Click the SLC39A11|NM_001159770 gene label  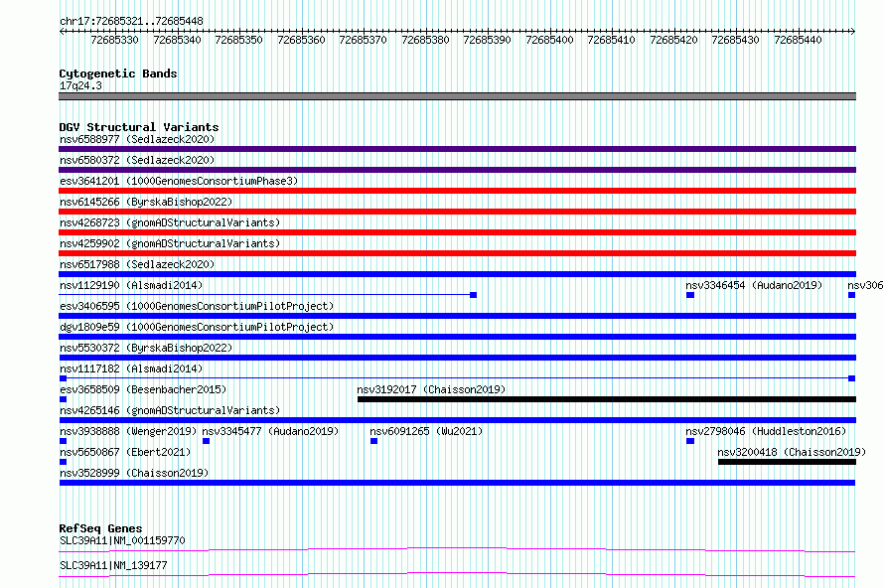(122, 540)
